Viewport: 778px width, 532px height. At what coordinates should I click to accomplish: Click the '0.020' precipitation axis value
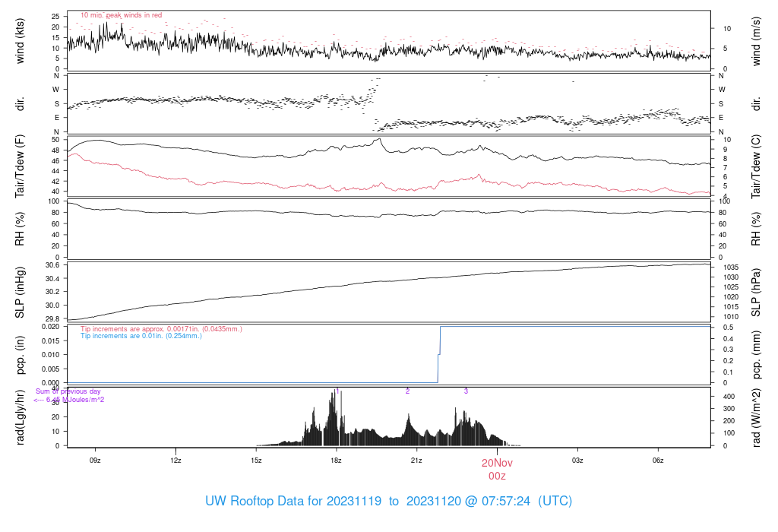point(50,327)
